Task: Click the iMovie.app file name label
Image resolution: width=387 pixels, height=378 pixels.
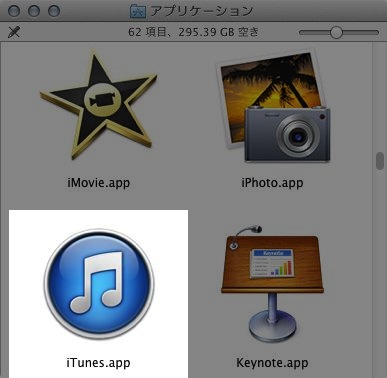Action: (x=99, y=183)
